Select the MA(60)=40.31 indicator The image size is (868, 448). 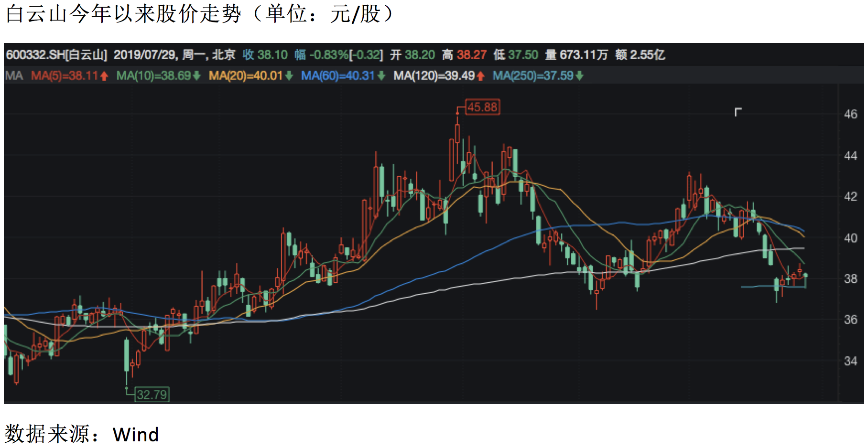click(x=338, y=75)
